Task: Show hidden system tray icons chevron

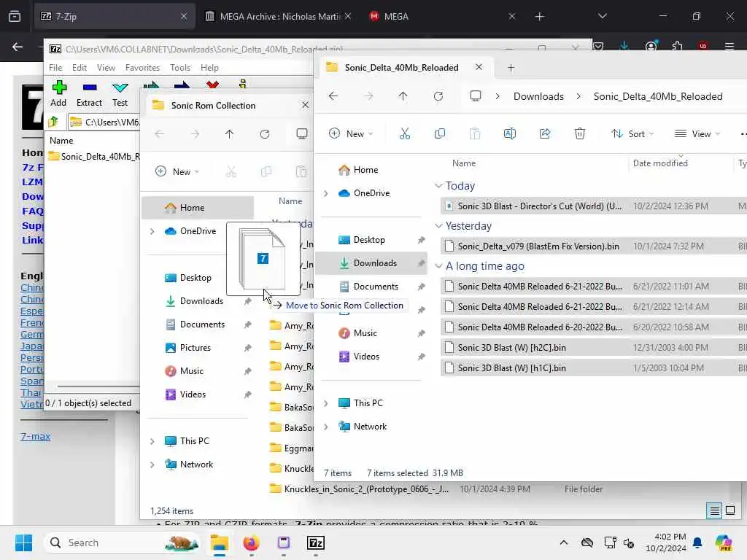Action: click(x=564, y=542)
